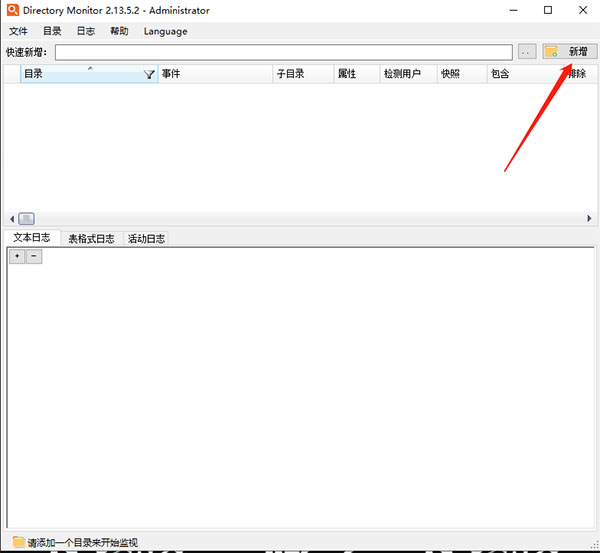The width and height of the screenshot is (600, 553).
Task: Click the browse button with two dots
Action: pos(527,52)
